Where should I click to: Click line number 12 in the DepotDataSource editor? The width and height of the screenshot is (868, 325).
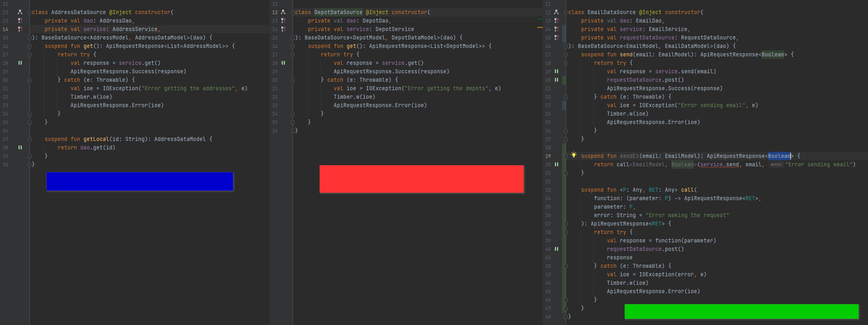275,12
